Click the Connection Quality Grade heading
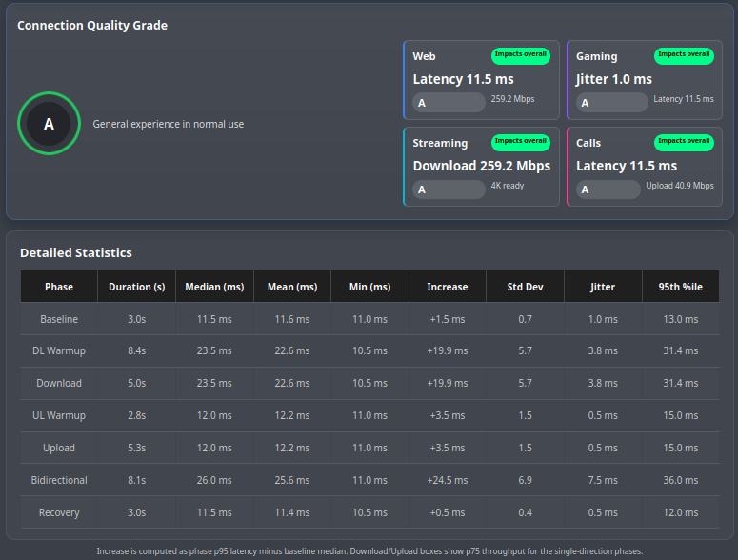This screenshot has height=560, width=738. tap(92, 25)
